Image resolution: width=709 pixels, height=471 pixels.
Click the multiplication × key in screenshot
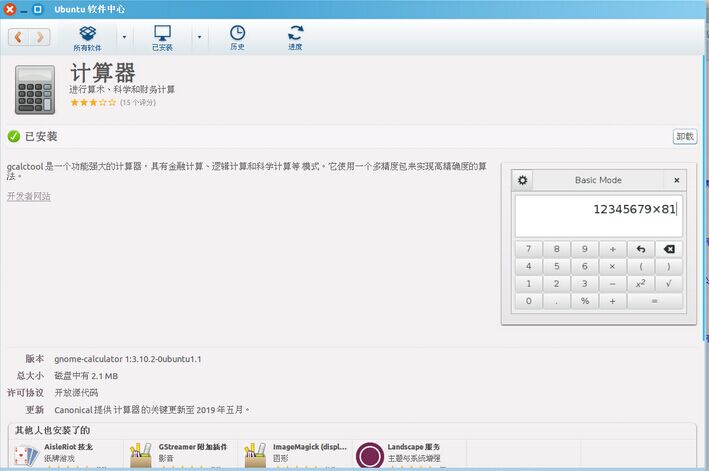[612, 266]
